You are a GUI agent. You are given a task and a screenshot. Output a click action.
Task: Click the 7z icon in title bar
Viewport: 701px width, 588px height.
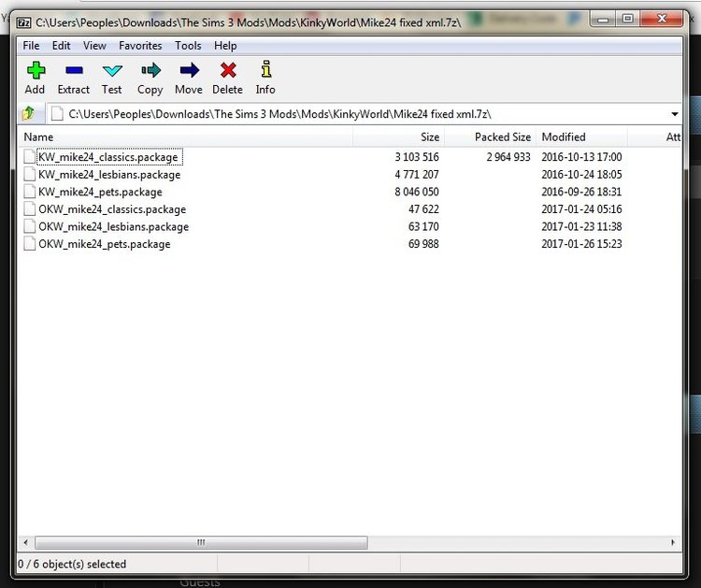tap(23, 22)
